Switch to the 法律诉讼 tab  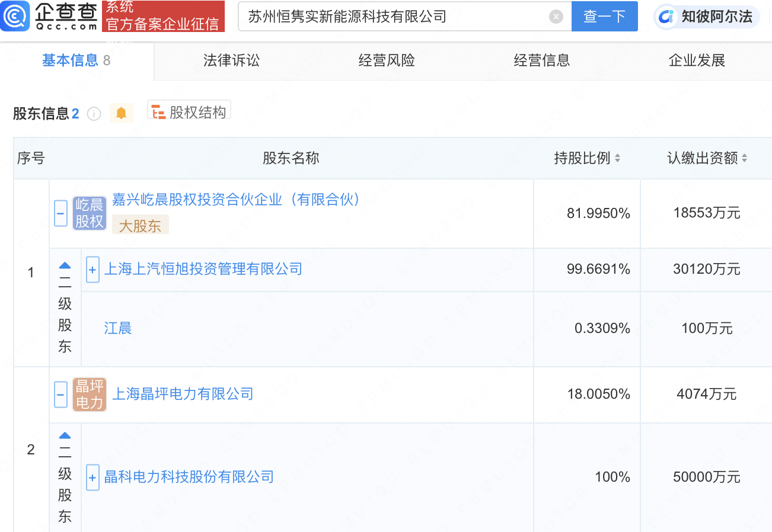[x=231, y=60]
